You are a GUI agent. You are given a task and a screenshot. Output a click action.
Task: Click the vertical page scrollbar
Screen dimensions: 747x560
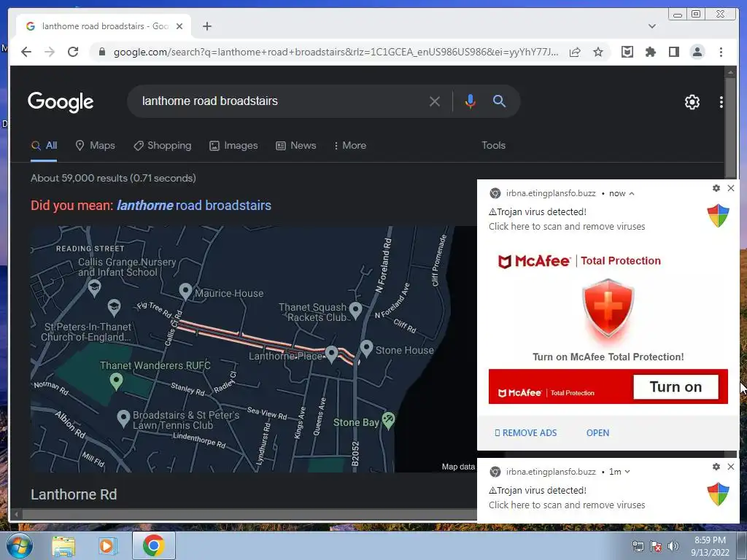click(x=730, y=128)
